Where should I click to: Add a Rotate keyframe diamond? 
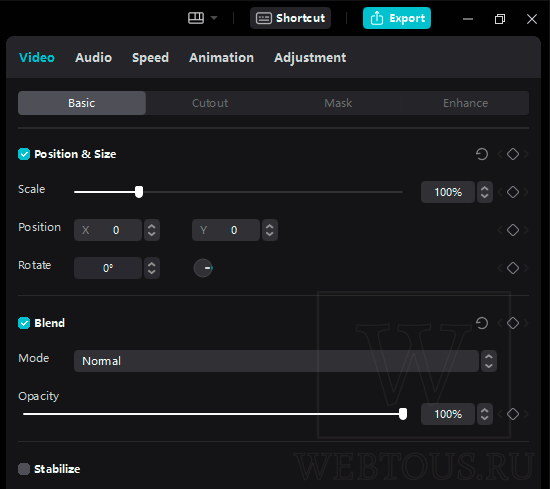coord(513,268)
